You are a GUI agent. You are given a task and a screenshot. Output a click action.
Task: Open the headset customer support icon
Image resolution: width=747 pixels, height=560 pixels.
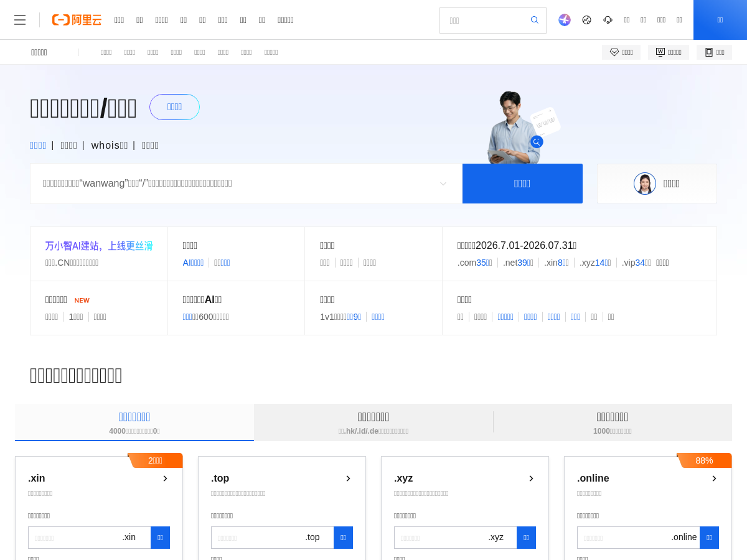[x=608, y=20]
